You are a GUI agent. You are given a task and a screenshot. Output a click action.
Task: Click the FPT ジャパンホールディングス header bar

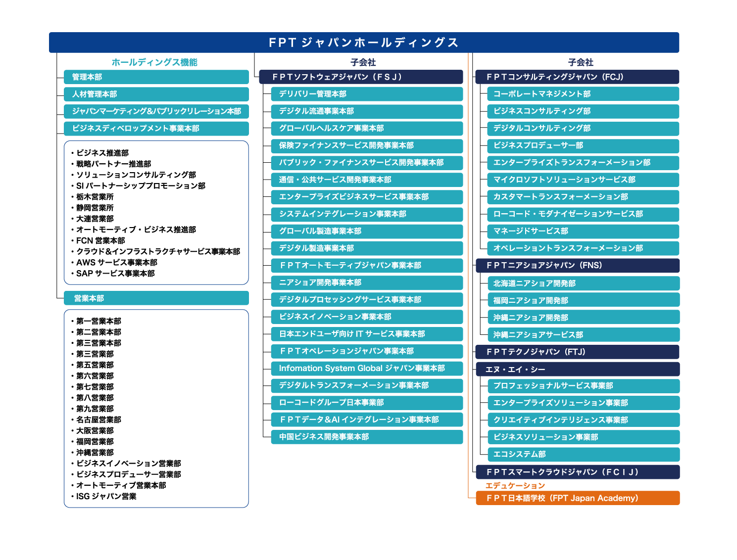coord(364,43)
